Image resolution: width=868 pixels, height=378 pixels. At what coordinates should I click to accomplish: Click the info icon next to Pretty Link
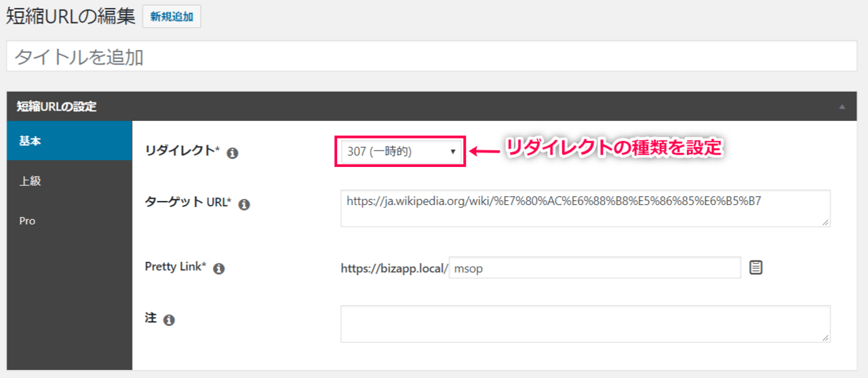tap(218, 269)
